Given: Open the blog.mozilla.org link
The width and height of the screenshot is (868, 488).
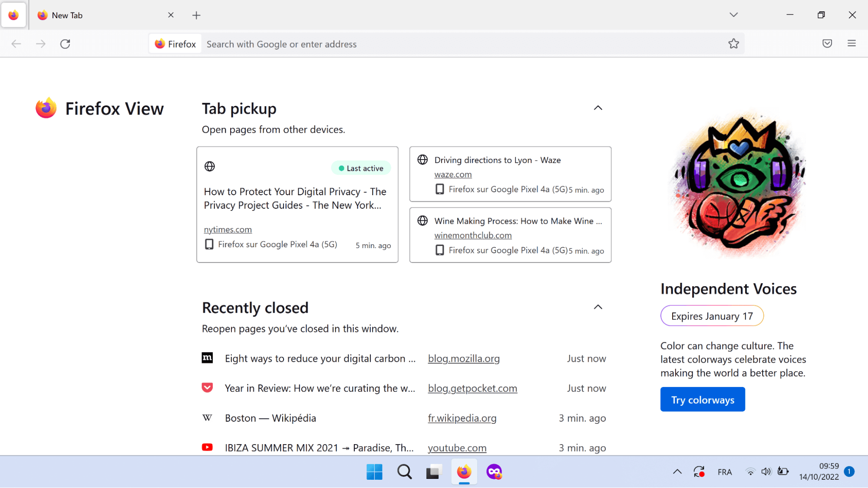Looking at the screenshot, I should (x=464, y=359).
